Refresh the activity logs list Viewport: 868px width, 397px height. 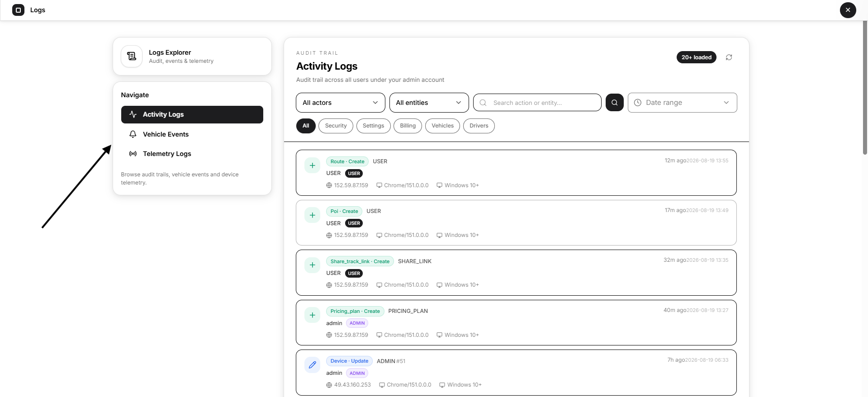[729, 57]
